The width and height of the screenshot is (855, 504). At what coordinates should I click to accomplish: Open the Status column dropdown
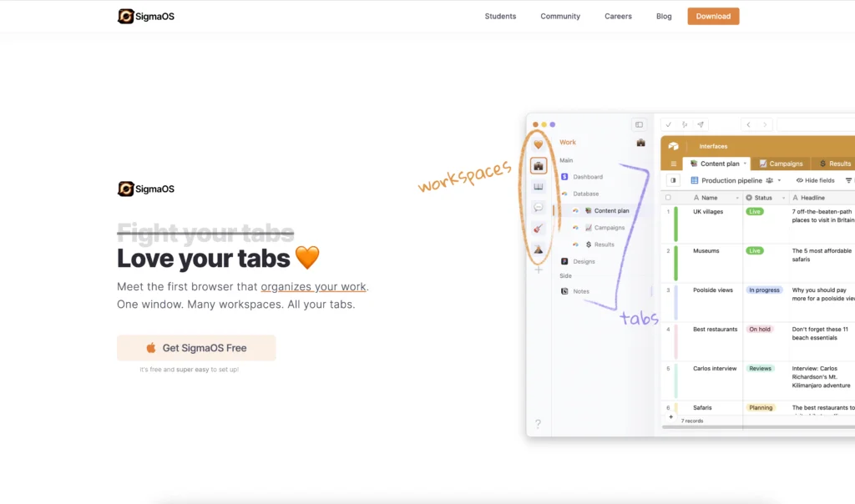coord(782,198)
